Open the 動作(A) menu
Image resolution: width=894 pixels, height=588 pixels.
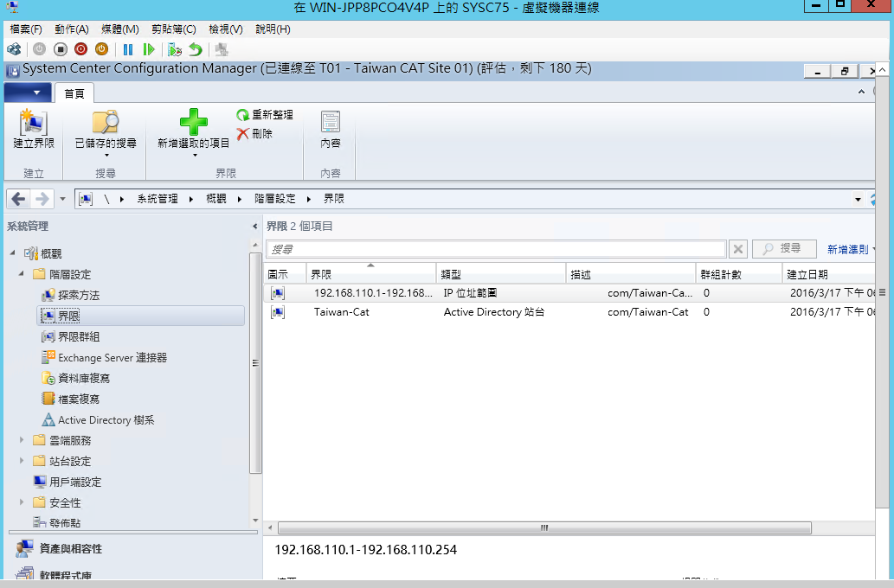tap(72, 29)
